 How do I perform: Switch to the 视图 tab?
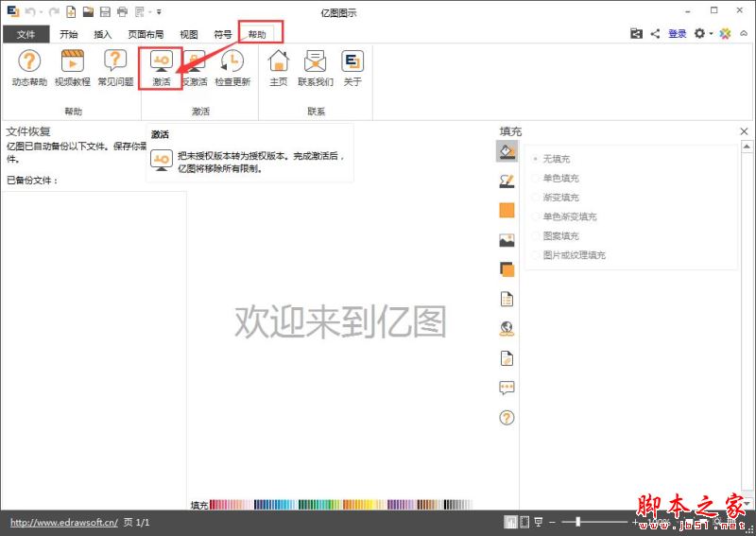pyautogui.click(x=188, y=34)
